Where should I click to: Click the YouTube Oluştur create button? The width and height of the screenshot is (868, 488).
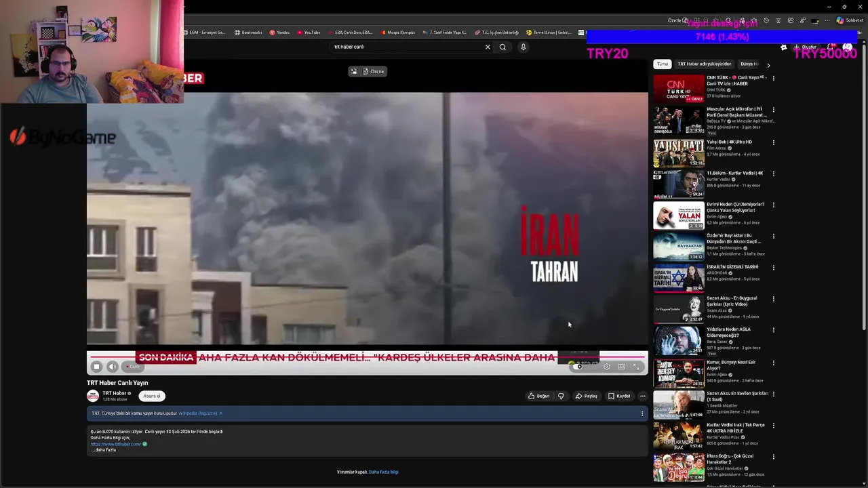point(805,47)
